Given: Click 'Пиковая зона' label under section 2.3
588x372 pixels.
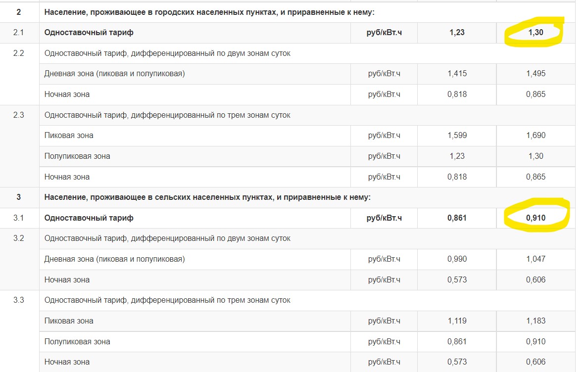Looking at the screenshot, I should click(69, 136).
